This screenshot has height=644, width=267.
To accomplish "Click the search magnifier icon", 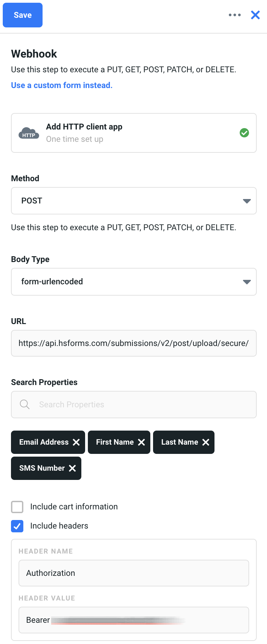I will 25,405.
